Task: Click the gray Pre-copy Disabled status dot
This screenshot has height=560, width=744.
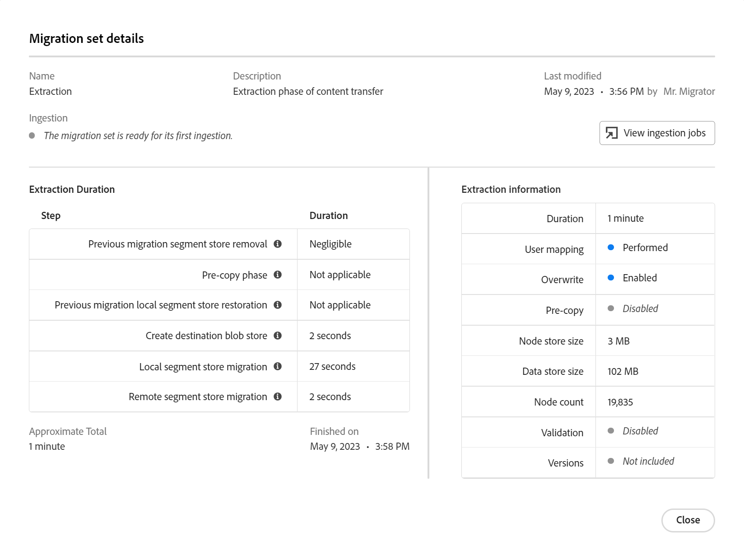Action: coord(611,308)
